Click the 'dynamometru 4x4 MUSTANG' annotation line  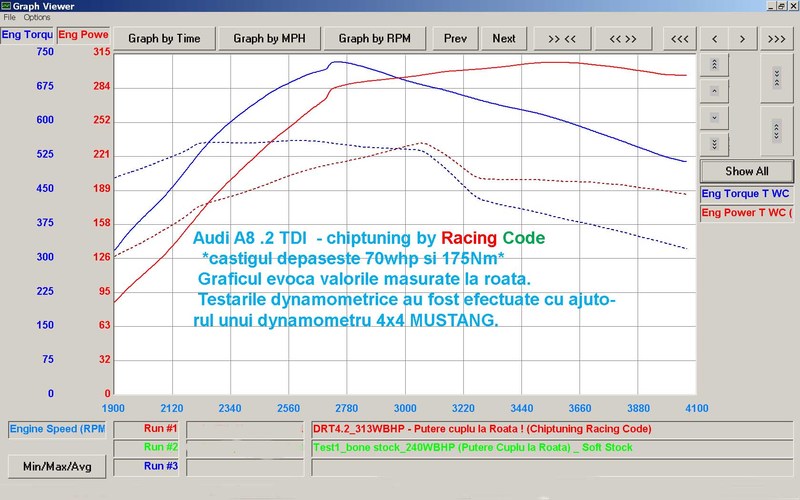point(346,320)
